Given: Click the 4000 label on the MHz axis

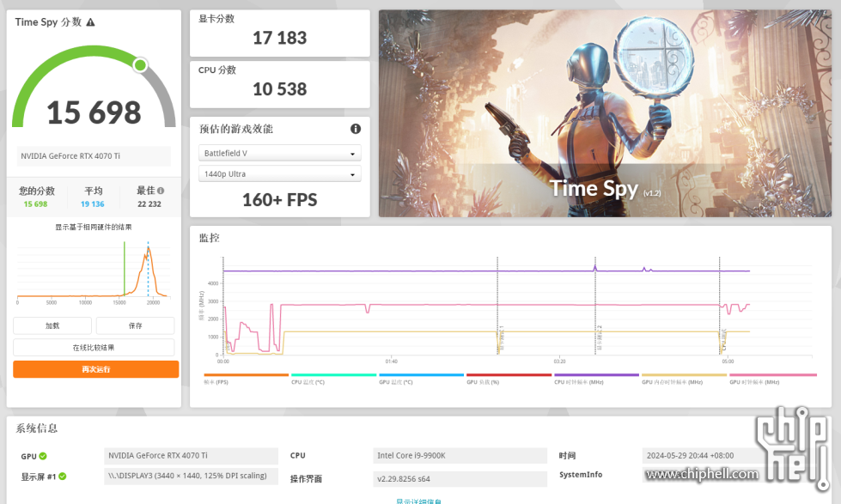Looking at the screenshot, I should pyautogui.click(x=213, y=283).
